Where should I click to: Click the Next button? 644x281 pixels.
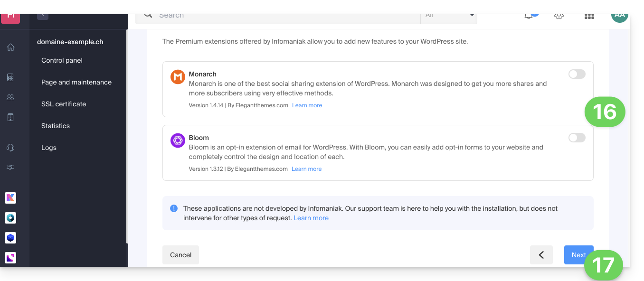(x=578, y=255)
